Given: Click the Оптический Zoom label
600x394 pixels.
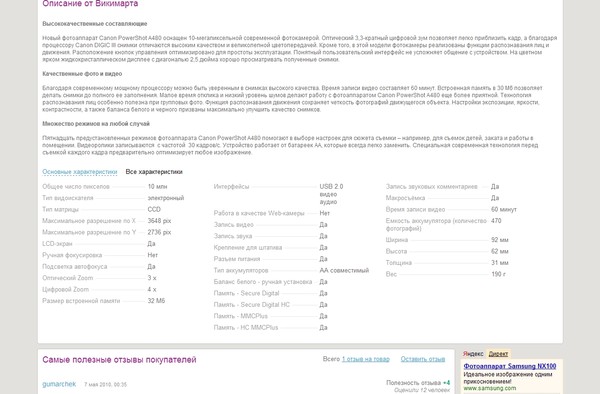Looking at the screenshot, I should point(67,278).
